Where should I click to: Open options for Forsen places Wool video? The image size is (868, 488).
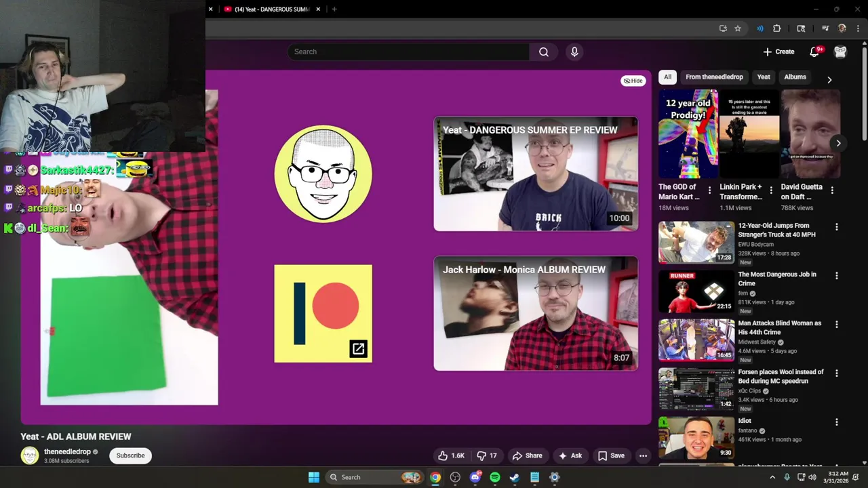836,373
